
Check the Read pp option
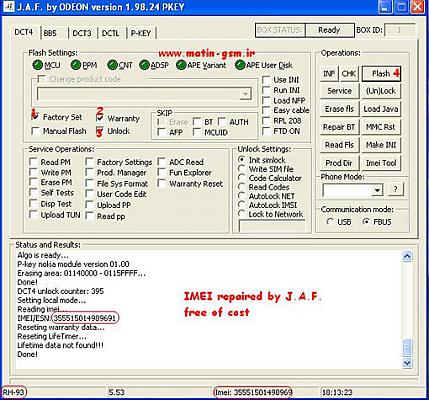(89, 216)
